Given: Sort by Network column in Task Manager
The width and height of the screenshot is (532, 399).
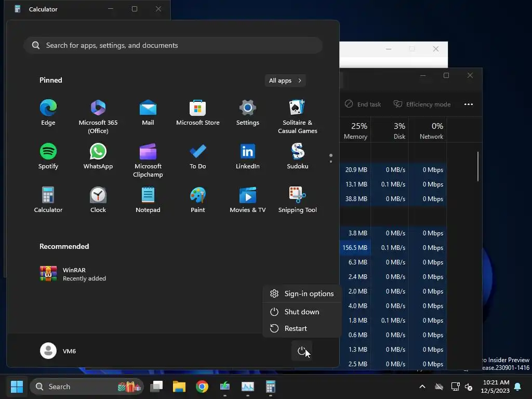Looking at the screenshot, I should (x=428, y=130).
